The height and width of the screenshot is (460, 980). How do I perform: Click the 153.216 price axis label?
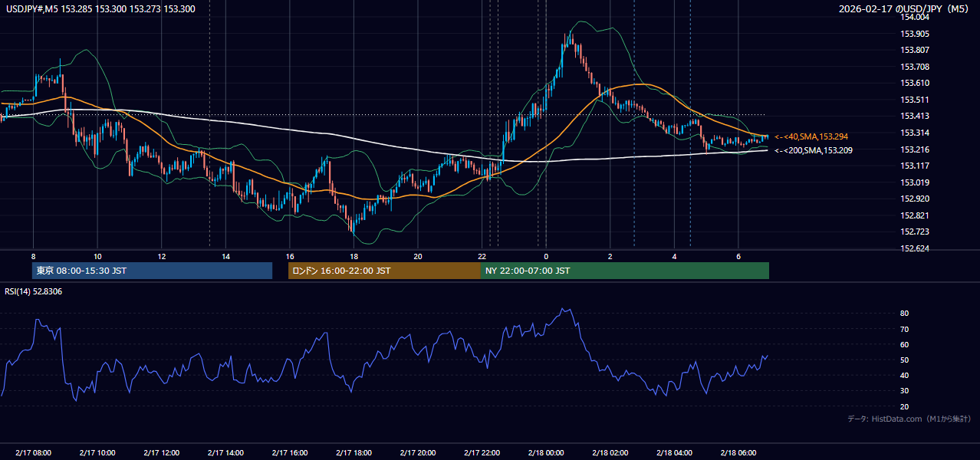click(915, 149)
